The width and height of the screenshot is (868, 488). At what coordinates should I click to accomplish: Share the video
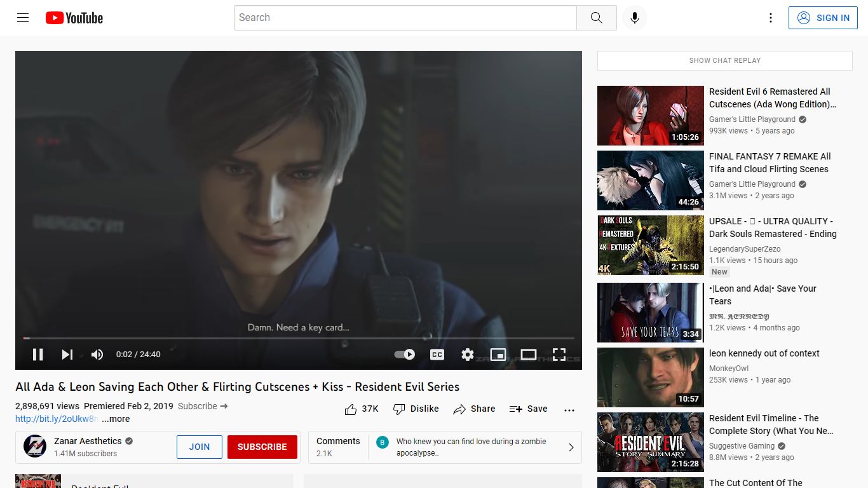click(x=474, y=409)
